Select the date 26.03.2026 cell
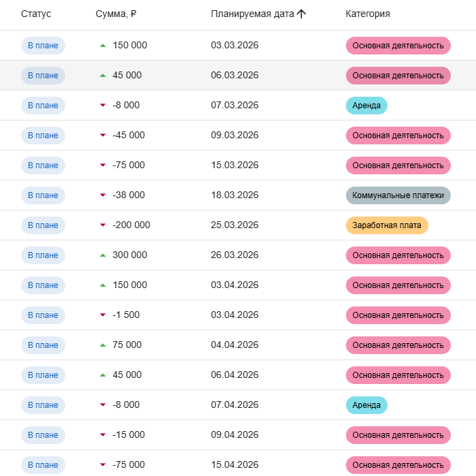Image resolution: width=476 pixels, height=476 pixels. click(x=235, y=255)
